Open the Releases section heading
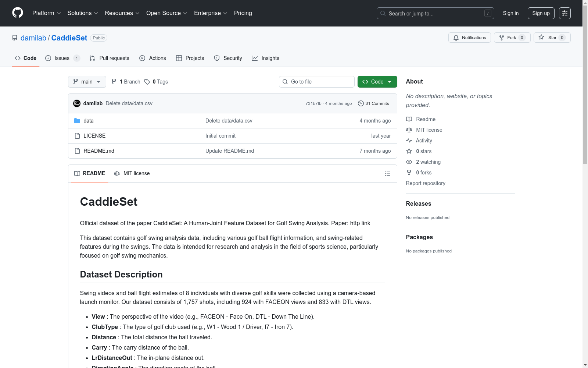 (419, 204)
